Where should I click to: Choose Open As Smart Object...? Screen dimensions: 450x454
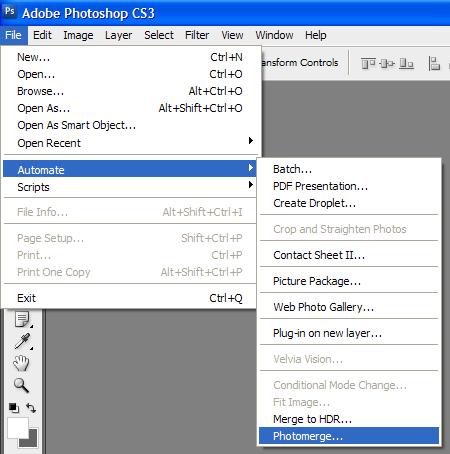click(x=130, y=125)
